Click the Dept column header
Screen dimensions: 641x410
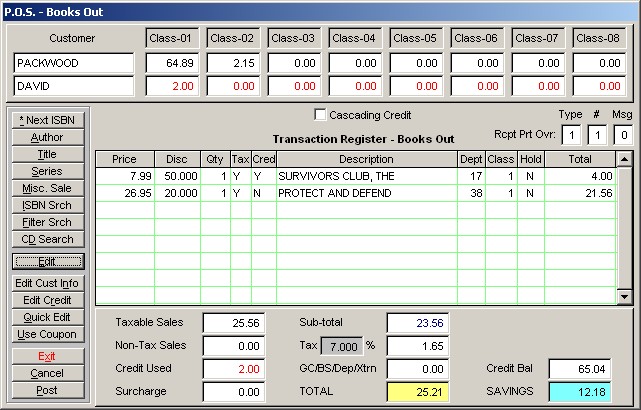(471, 159)
